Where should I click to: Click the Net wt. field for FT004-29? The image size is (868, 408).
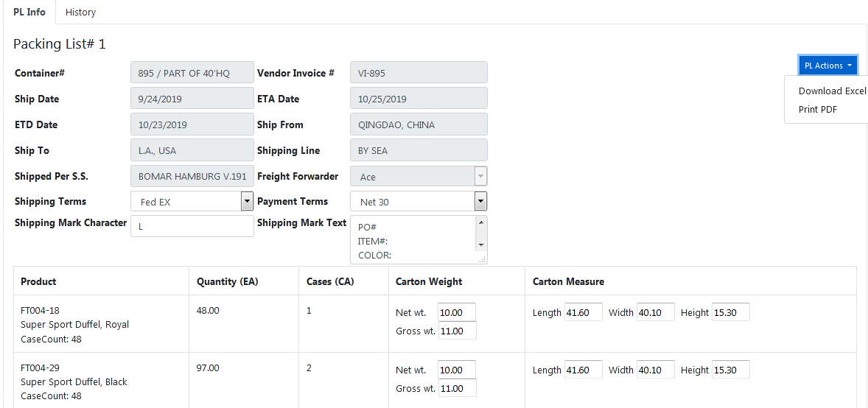tap(457, 370)
